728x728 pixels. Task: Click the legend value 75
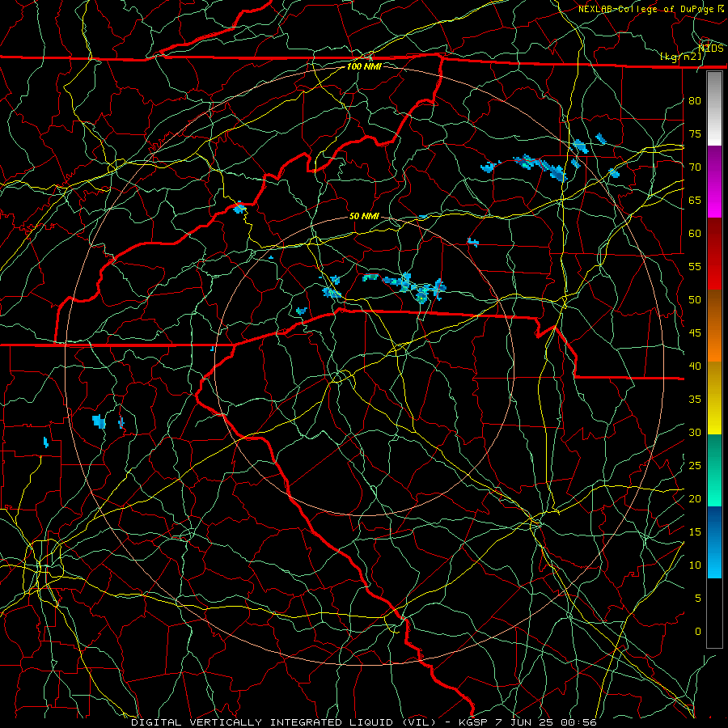[x=695, y=133]
